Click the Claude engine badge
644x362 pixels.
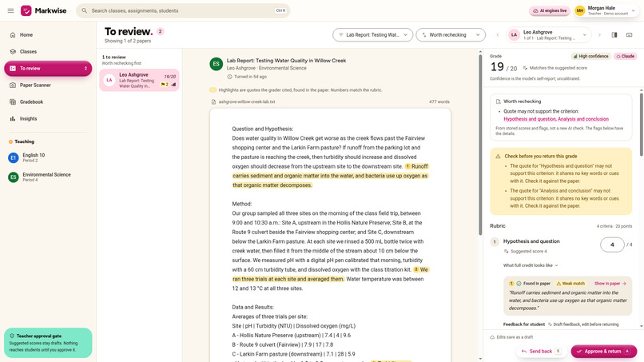pos(625,56)
